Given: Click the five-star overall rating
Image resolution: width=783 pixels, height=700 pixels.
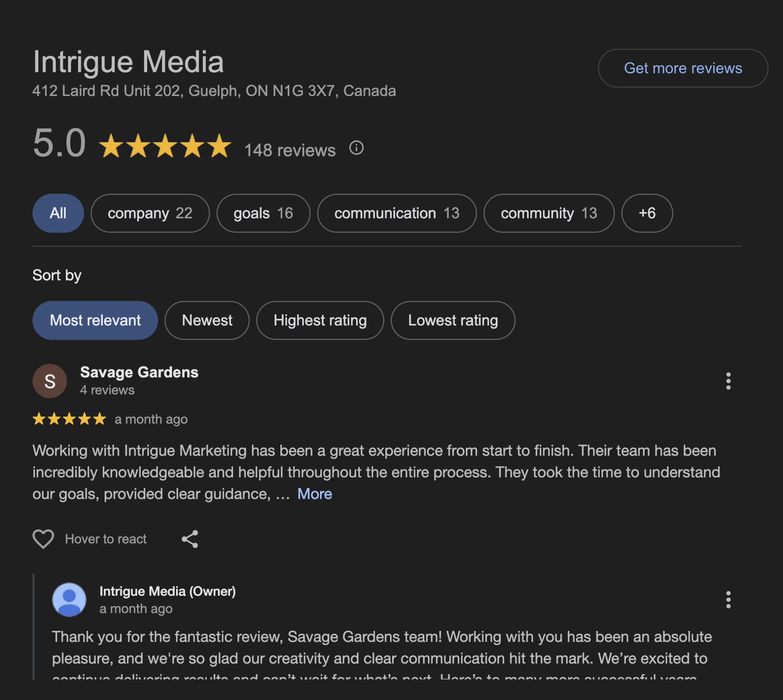Looking at the screenshot, I should click(x=165, y=146).
